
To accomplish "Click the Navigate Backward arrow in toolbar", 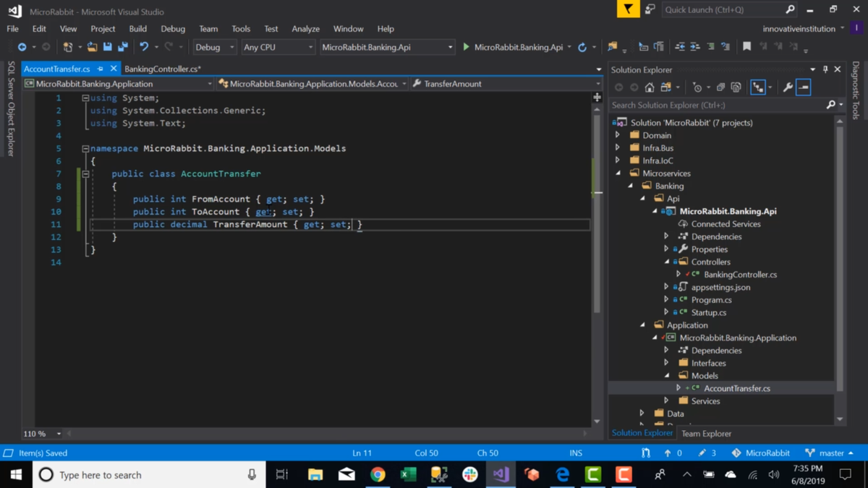I will (x=22, y=47).
